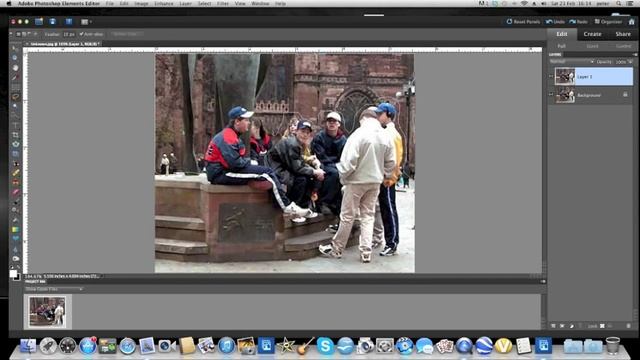Select the Blur tool
The width and height of the screenshot is (640, 360).
[x=16, y=249]
